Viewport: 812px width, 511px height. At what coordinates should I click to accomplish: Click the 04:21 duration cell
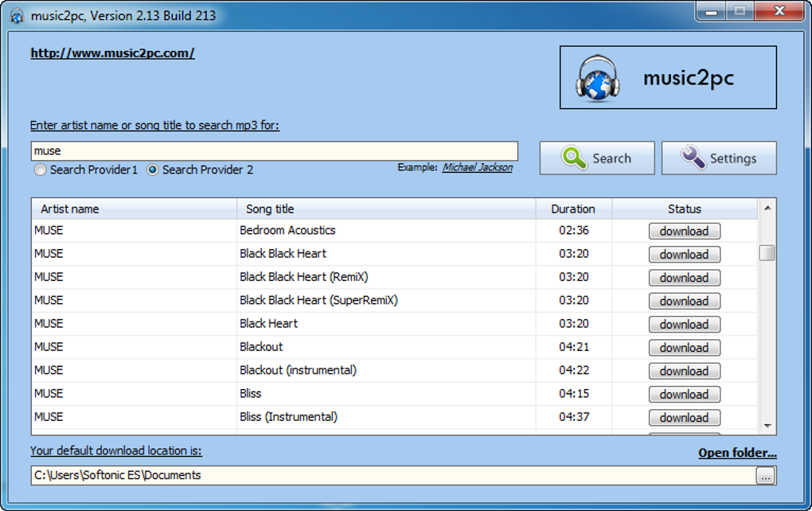tap(574, 347)
